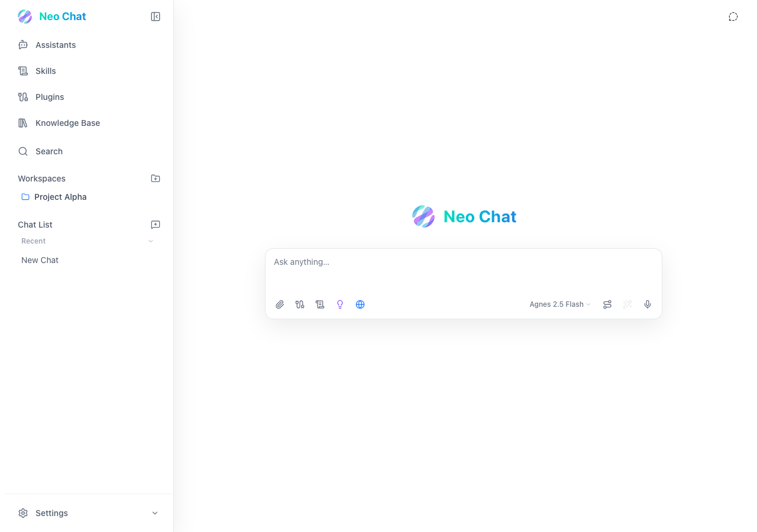The height and width of the screenshot is (532, 757).
Task: Start voice input with microphone icon
Action: (x=648, y=304)
